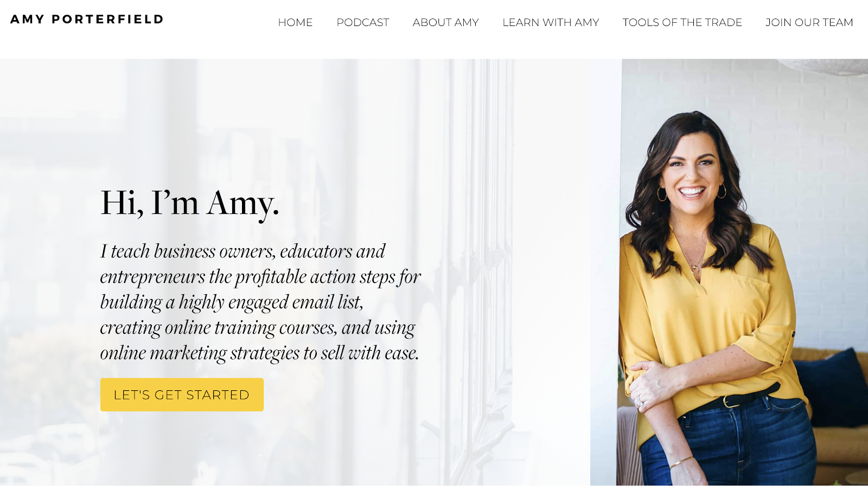Click the gold bracelet on Amy's wrist
Screen dimensions: 868x503
pyautogui.click(x=681, y=462)
